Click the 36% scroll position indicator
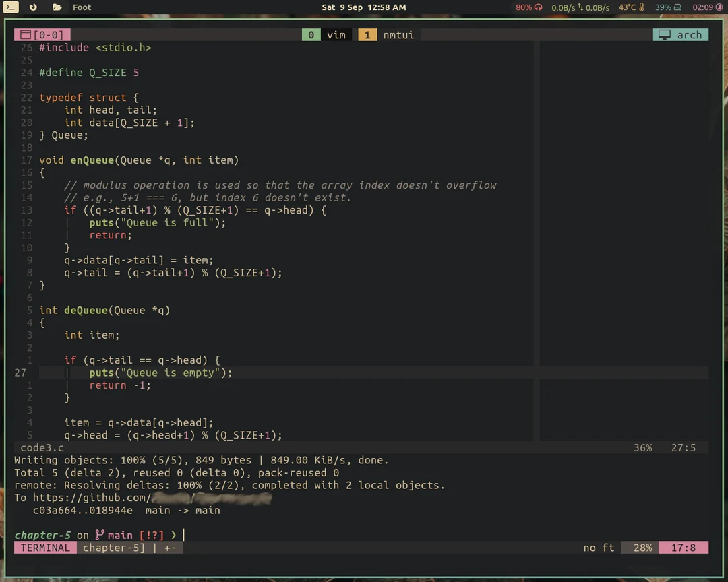 pyautogui.click(x=642, y=447)
